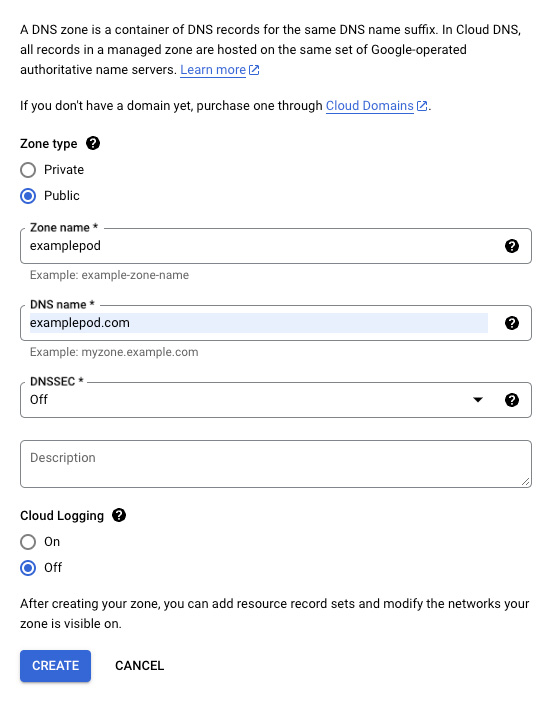Cancel the DNS zone creation
The image size is (557, 702).
[x=140, y=666]
